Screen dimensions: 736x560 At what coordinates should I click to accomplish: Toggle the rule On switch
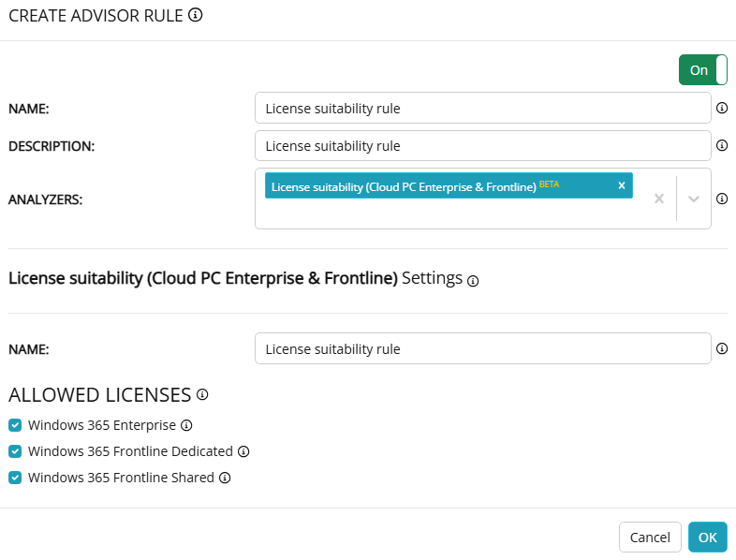(702, 70)
